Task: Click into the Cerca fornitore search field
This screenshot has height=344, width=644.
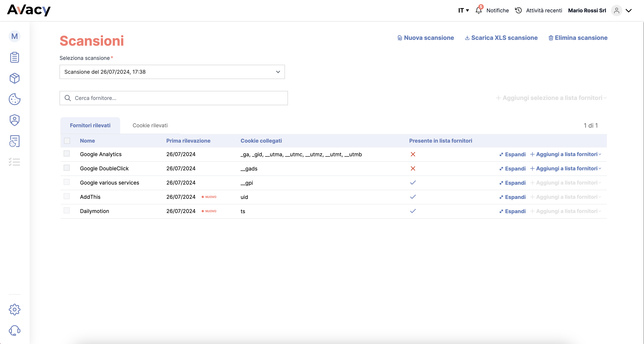Action: tap(174, 98)
